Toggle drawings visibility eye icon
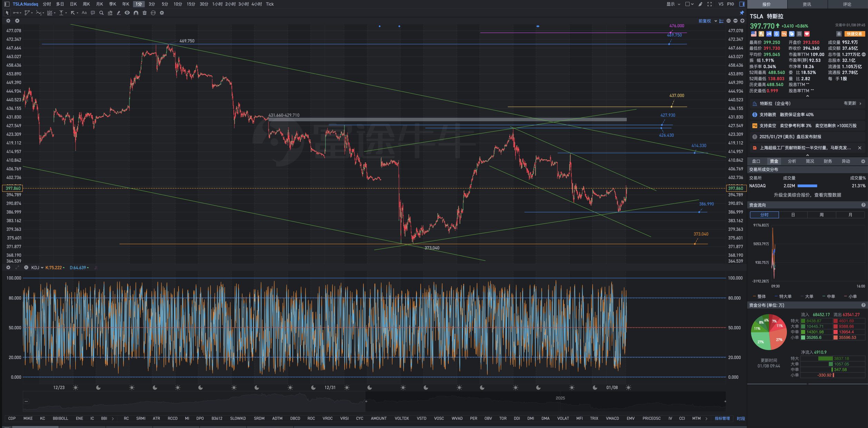This screenshot has width=868, height=428. pyautogui.click(x=127, y=13)
